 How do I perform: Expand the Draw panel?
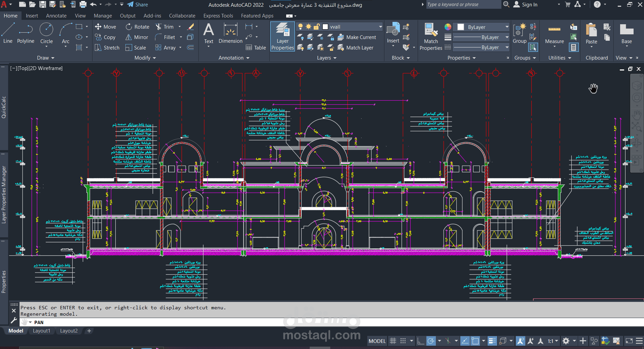coord(46,58)
